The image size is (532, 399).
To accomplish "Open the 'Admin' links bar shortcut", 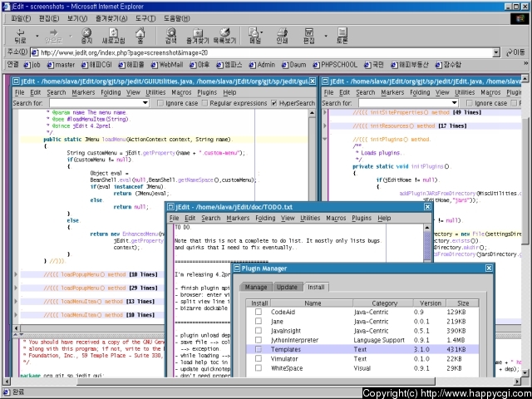I will pyautogui.click(x=262, y=65).
